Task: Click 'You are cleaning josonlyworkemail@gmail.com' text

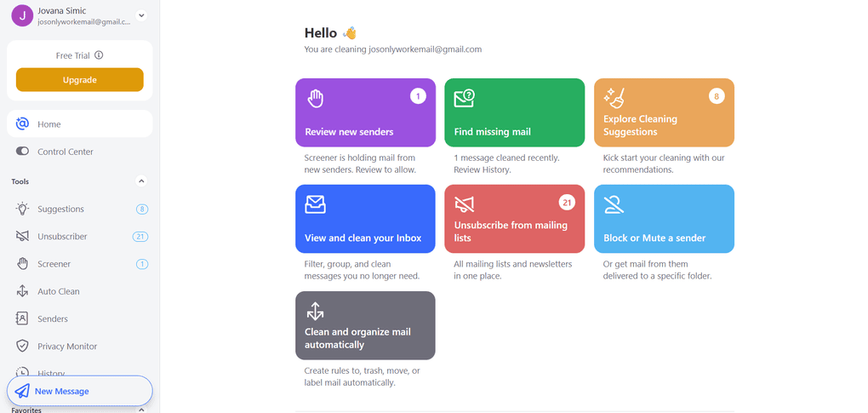Action: [x=393, y=49]
